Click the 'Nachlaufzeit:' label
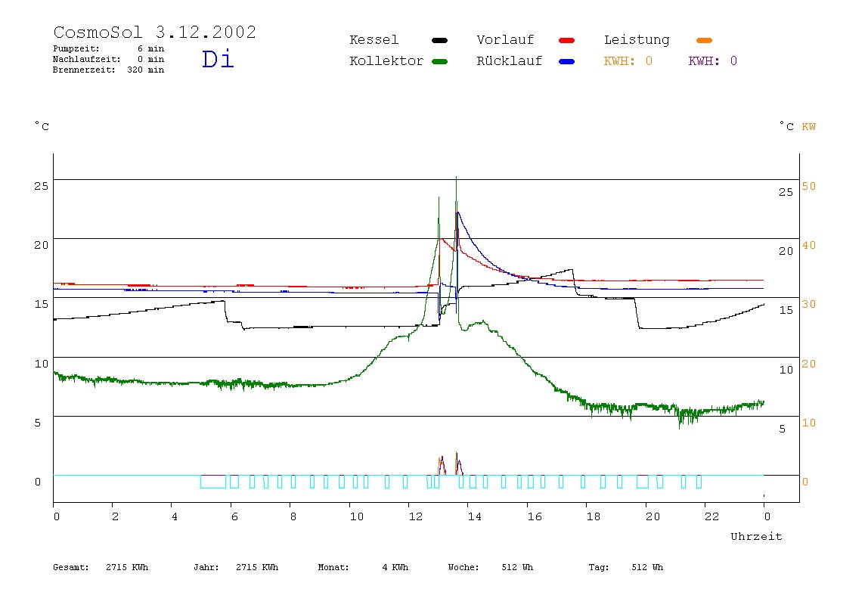The image size is (868, 614). [x=86, y=59]
